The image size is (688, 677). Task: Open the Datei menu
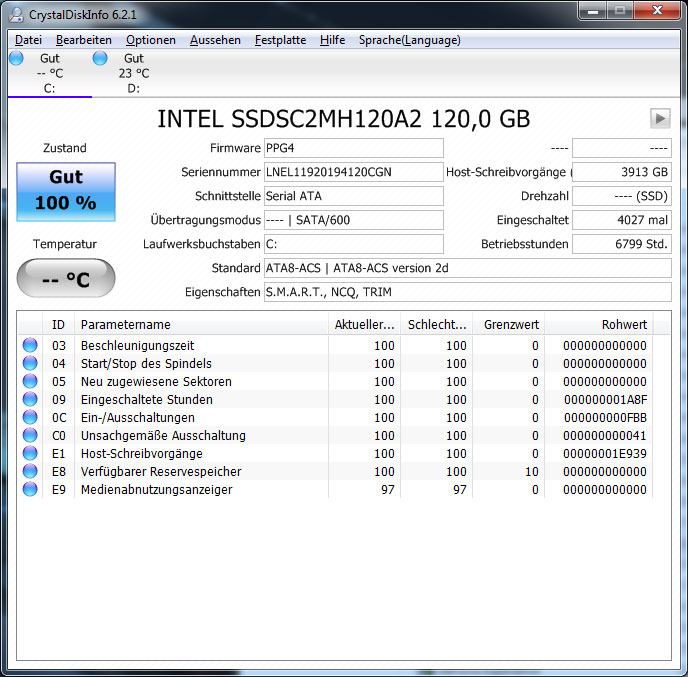(x=29, y=40)
